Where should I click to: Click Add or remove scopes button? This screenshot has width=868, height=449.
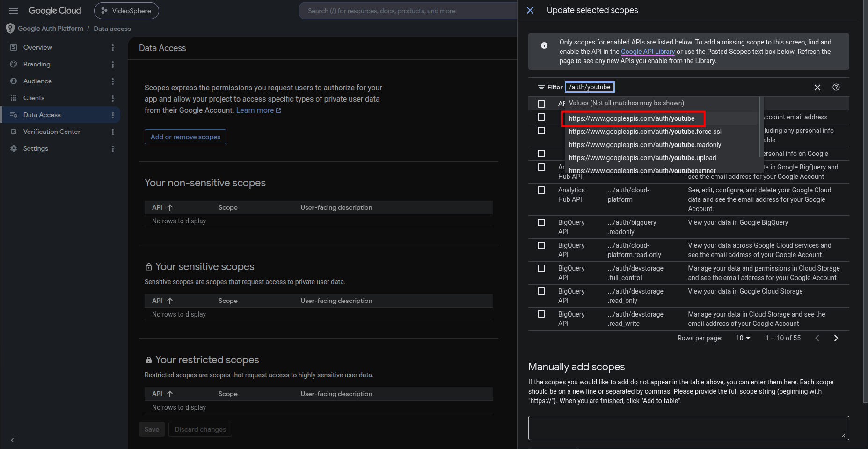tap(185, 137)
